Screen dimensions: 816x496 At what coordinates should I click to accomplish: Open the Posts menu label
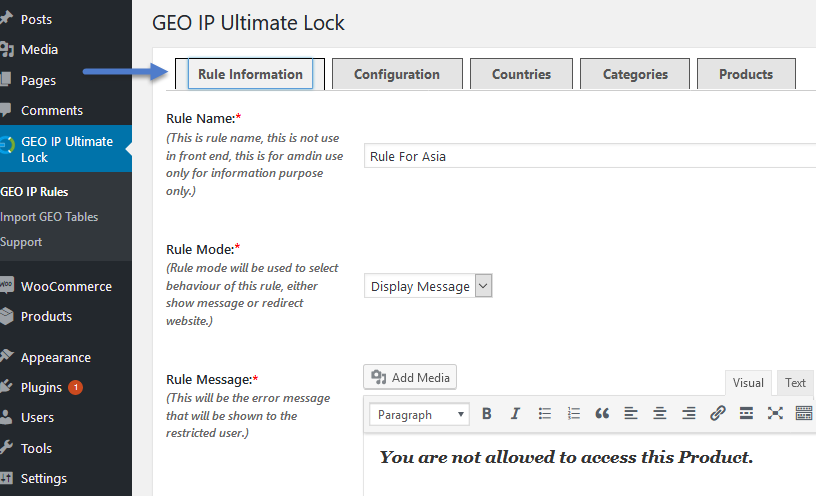click(x=36, y=19)
